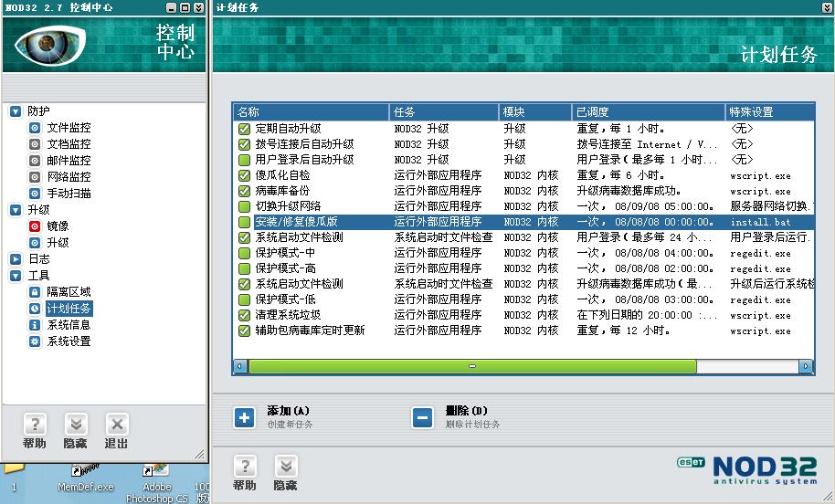The width and height of the screenshot is (835, 504).
Task: Click the green horizontal scrollbar thumb
Action: (x=472, y=366)
